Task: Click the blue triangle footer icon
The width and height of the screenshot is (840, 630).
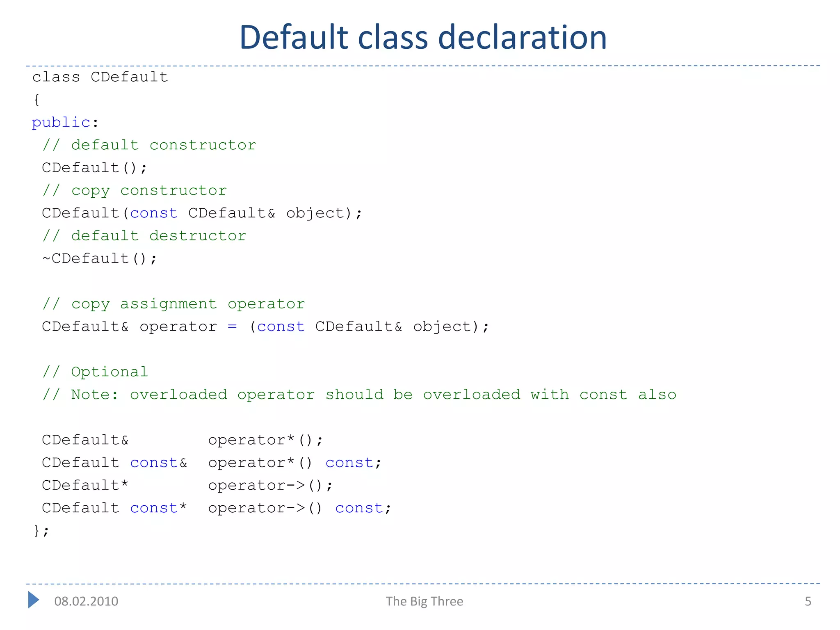Action: [x=34, y=600]
